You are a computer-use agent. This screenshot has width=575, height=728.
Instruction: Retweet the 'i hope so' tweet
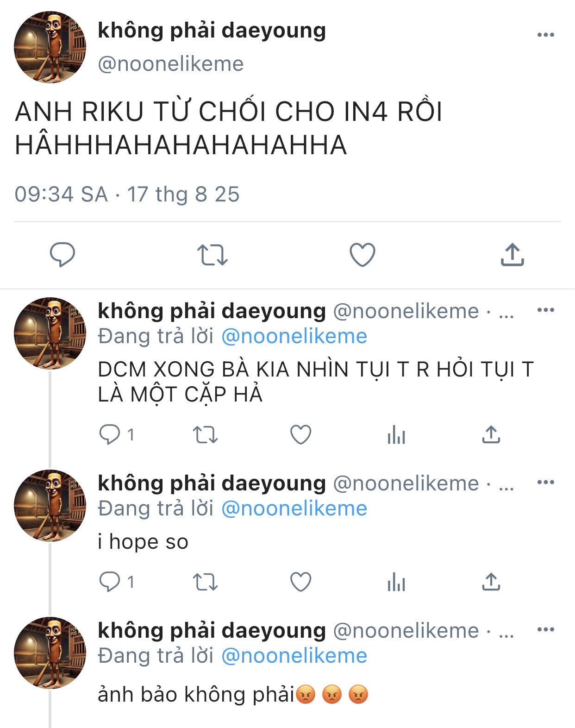point(205,582)
